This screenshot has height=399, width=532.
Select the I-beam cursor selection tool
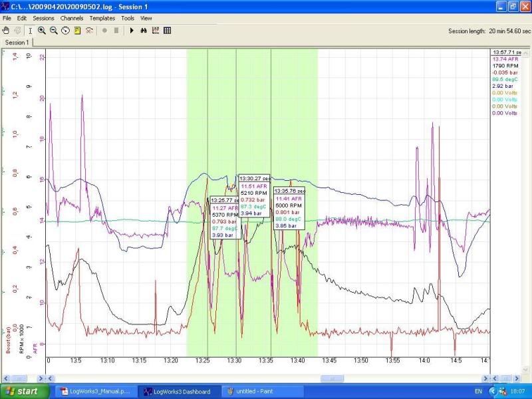coord(30,31)
